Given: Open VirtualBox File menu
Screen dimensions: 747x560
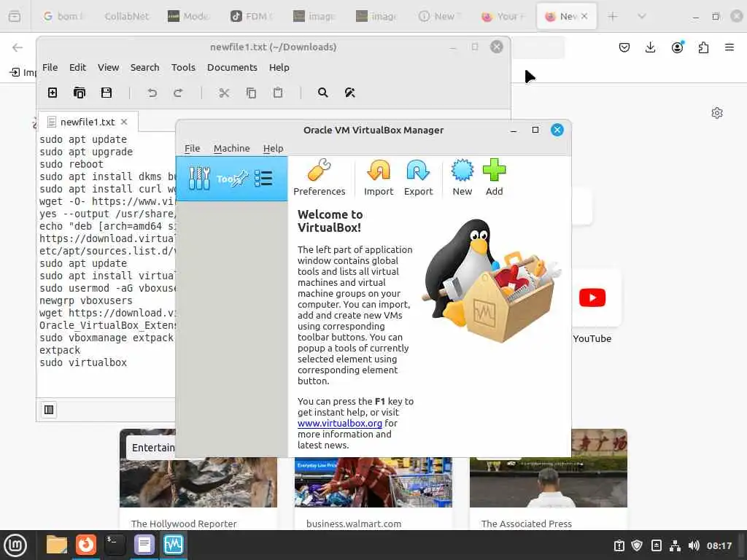Looking at the screenshot, I should (x=192, y=148).
